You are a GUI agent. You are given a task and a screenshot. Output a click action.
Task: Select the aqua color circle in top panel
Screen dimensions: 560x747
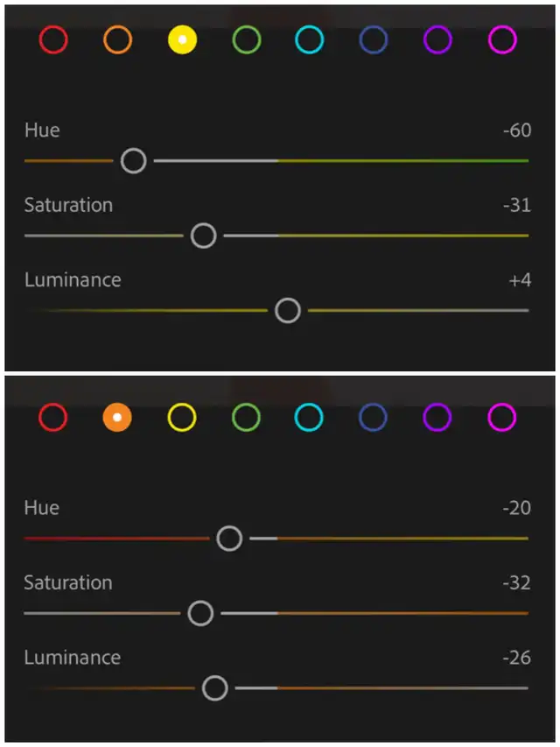310,39
